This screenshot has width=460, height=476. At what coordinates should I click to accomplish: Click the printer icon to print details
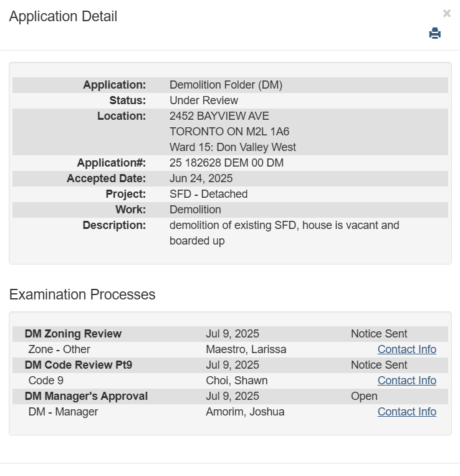(x=434, y=34)
